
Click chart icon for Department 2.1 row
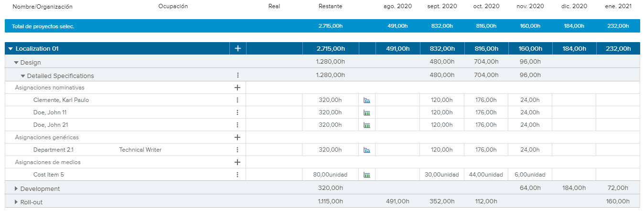pos(367,150)
